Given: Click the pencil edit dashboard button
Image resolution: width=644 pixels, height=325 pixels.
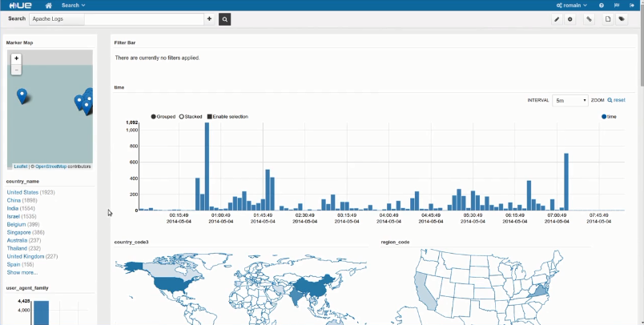Looking at the screenshot, I should [557, 19].
